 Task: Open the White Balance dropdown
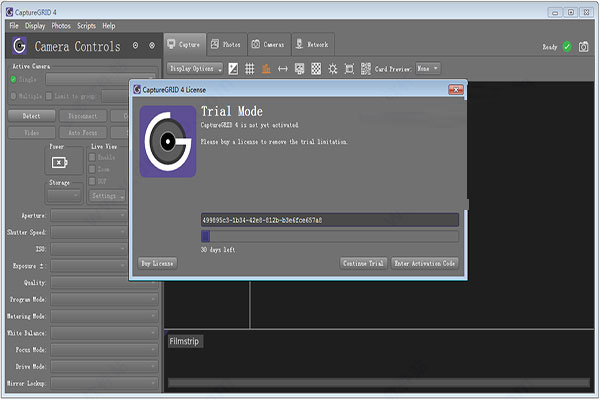click(104, 333)
